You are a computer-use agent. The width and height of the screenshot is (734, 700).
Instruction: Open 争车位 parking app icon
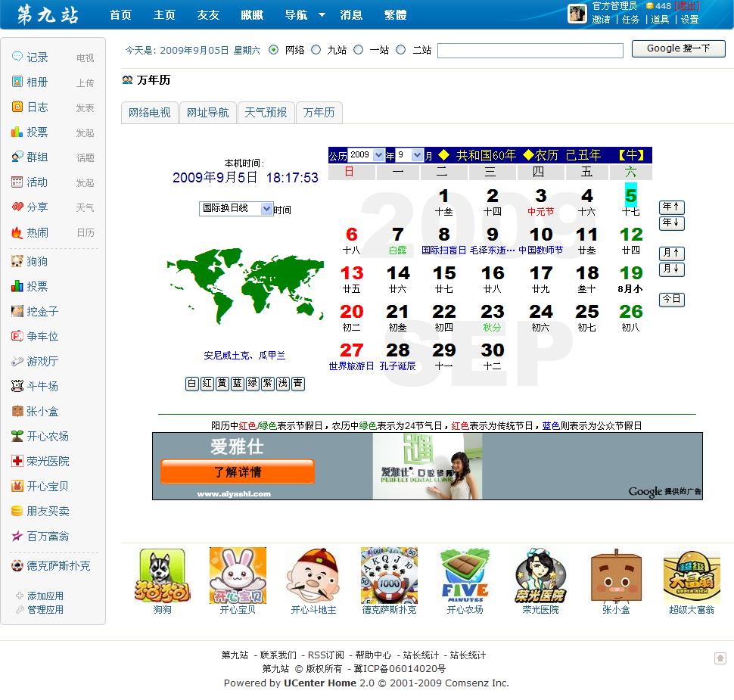[x=17, y=336]
